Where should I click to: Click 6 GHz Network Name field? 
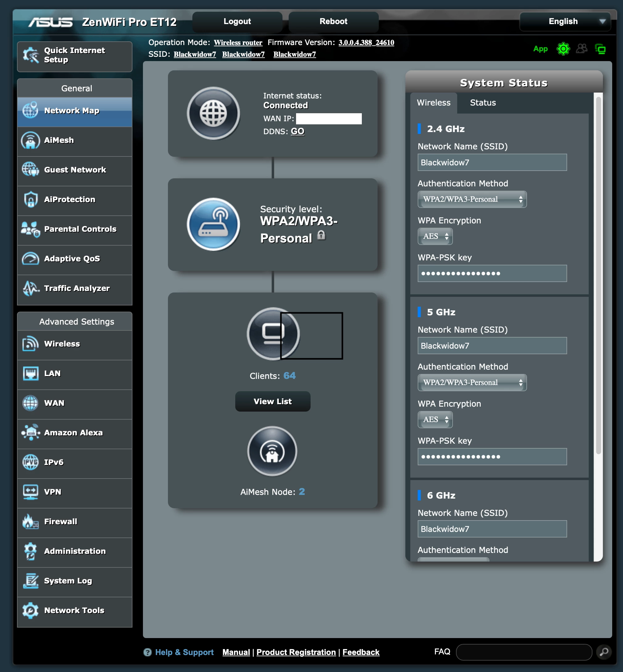pos(492,529)
